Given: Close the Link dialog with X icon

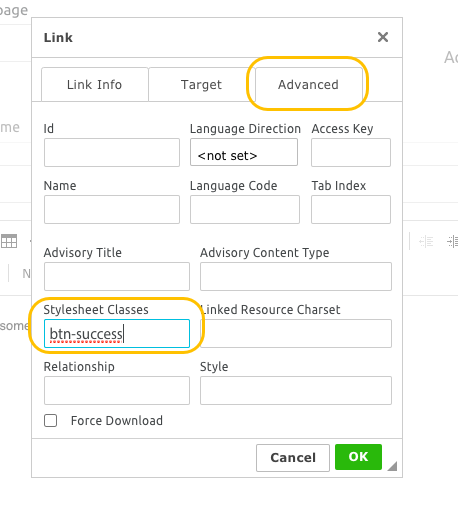Looking at the screenshot, I should [383, 37].
